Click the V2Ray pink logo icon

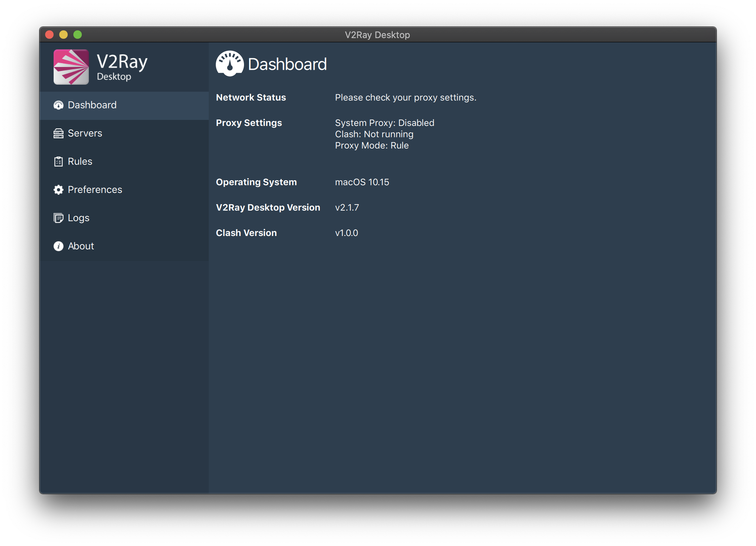tap(71, 67)
